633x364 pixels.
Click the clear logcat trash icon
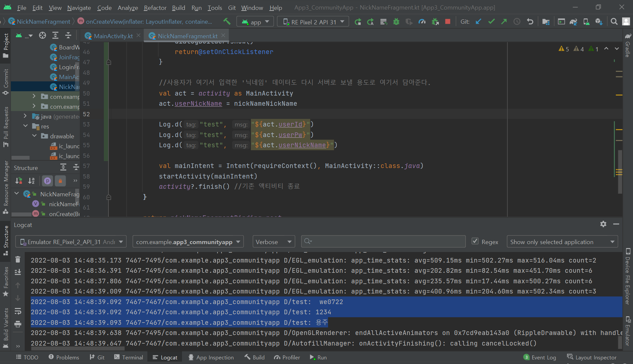18,260
